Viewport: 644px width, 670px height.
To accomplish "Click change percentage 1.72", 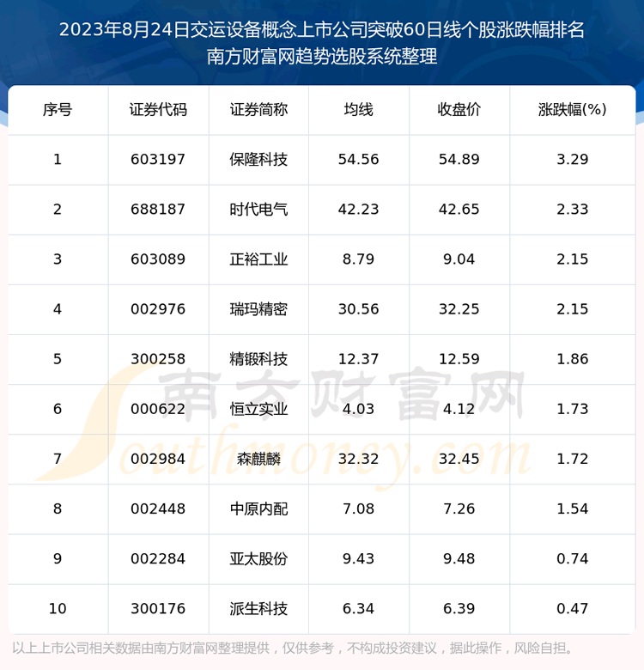I will coord(572,459).
